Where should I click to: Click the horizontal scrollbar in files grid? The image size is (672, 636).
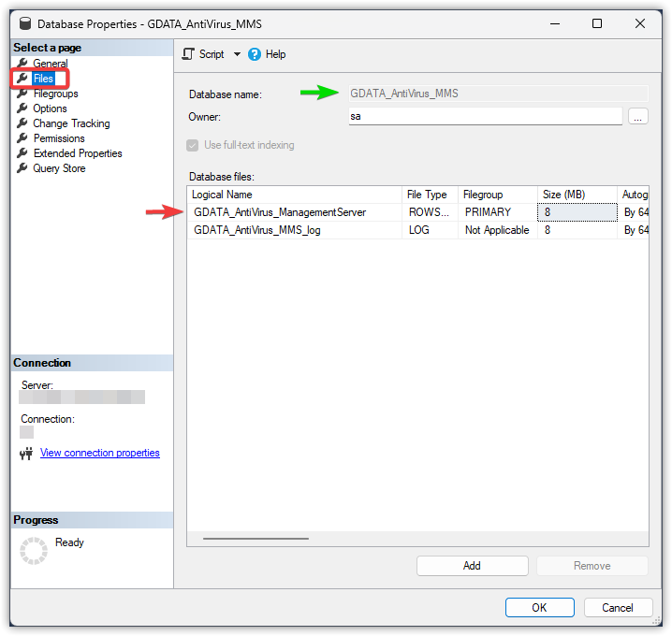click(x=256, y=539)
